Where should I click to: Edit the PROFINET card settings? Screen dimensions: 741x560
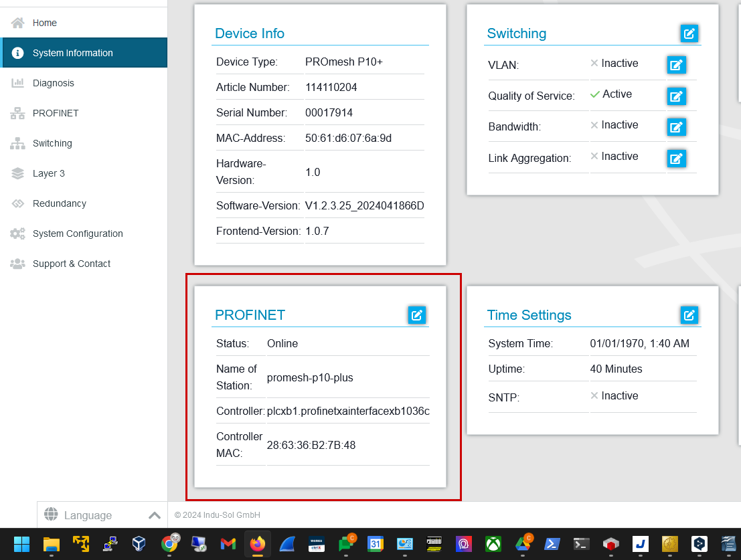417,315
